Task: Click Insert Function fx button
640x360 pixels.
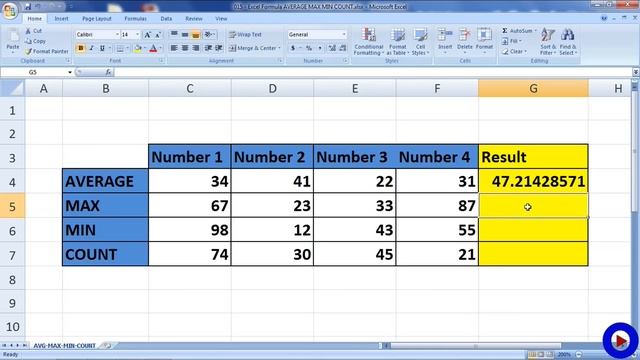Action: coord(108,72)
